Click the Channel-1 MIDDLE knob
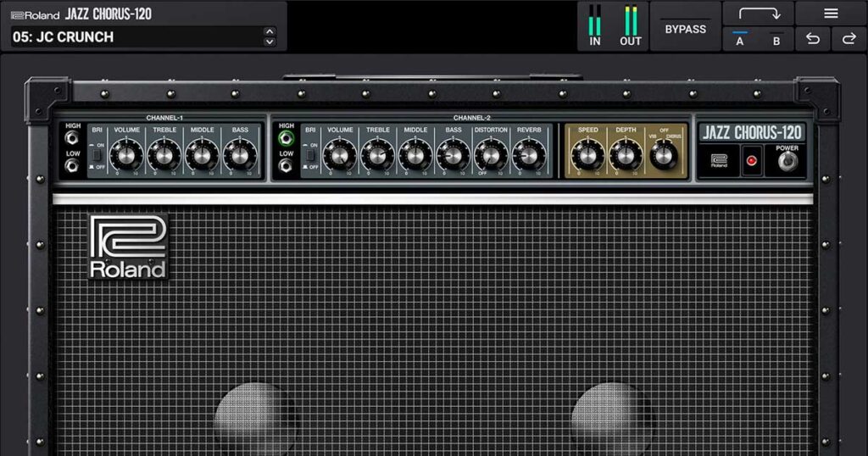Viewport: 868px width, 456px height. pyautogui.click(x=202, y=155)
